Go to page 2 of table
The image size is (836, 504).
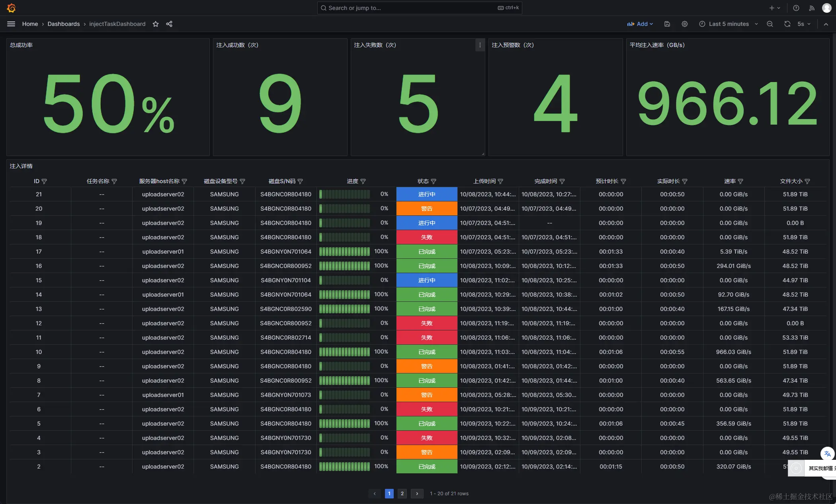point(402,494)
